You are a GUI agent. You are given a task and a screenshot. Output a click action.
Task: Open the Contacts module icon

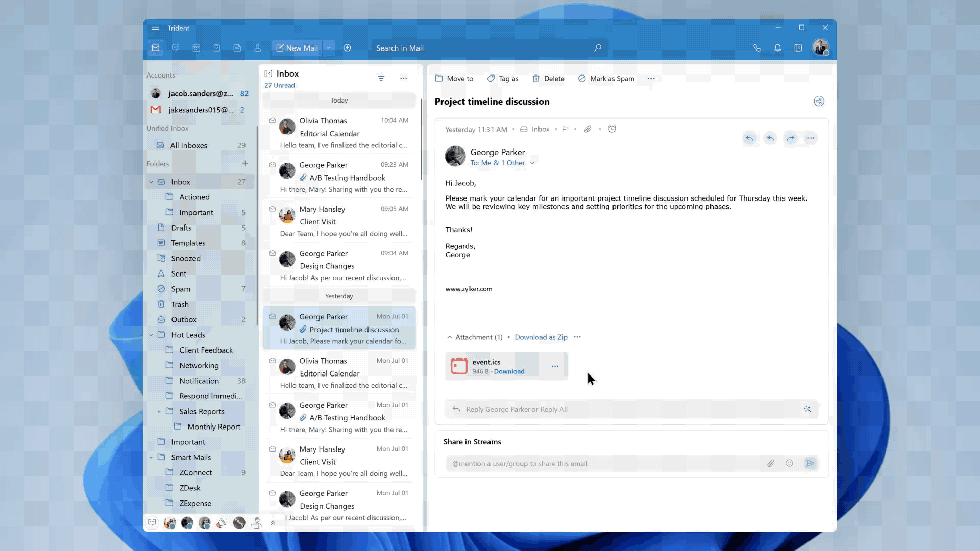coord(258,48)
